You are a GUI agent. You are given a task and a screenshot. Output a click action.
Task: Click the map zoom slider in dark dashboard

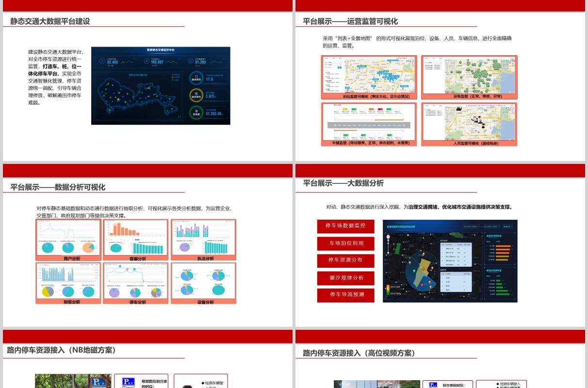click(x=388, y=246)
